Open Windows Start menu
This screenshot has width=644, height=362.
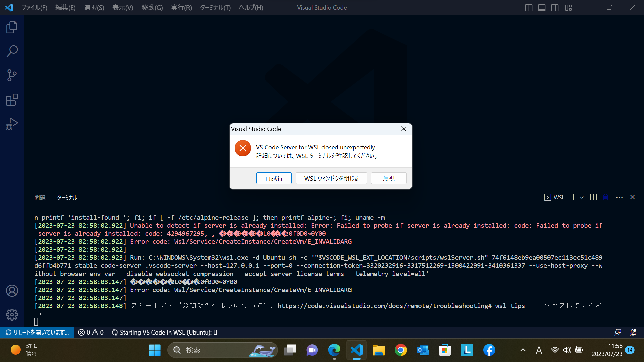(x=155, y=350)
